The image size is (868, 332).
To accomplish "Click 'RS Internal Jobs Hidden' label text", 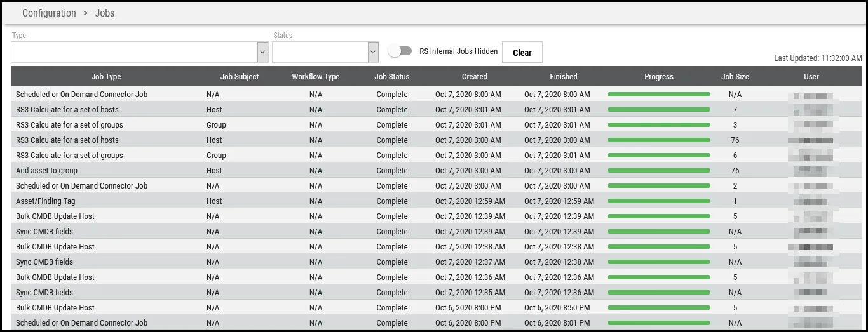I will [x=459, y=51].
